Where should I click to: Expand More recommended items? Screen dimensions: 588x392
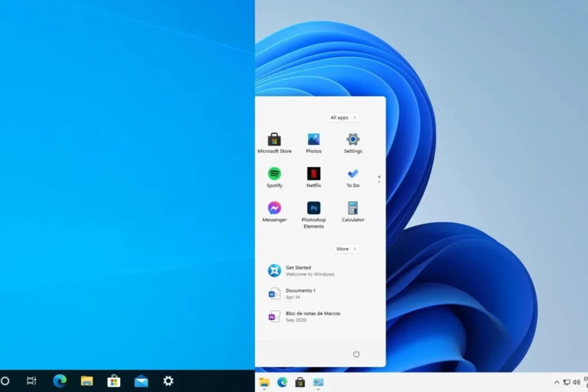point(346,249)
